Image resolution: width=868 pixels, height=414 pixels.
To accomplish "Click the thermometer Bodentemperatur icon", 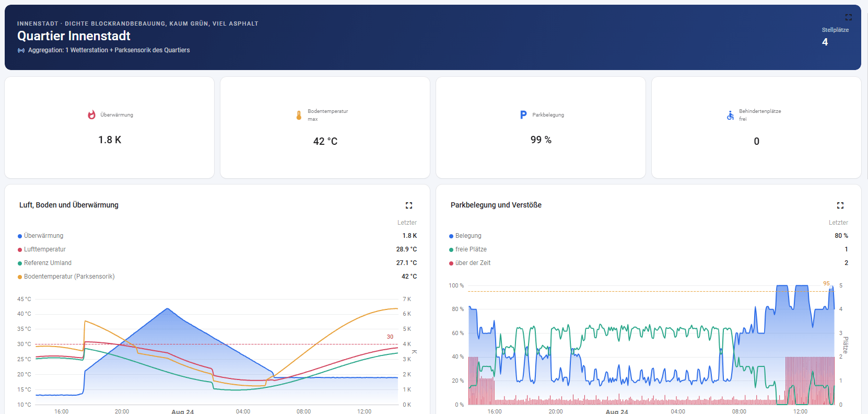I will (x=299, y=115).
